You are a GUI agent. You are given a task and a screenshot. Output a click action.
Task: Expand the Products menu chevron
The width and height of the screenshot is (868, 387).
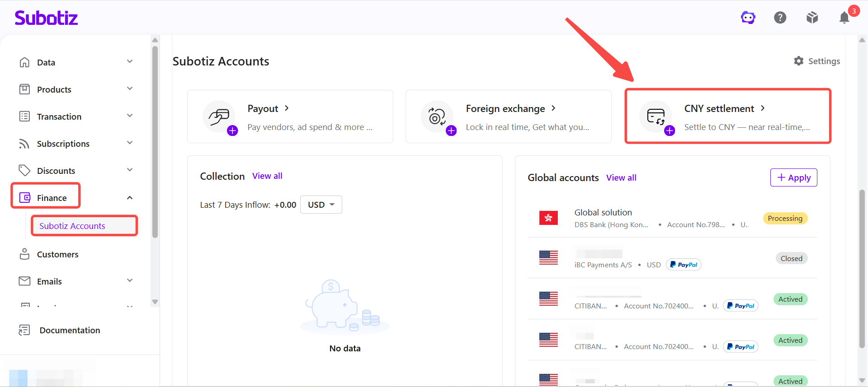pos(130,89)
